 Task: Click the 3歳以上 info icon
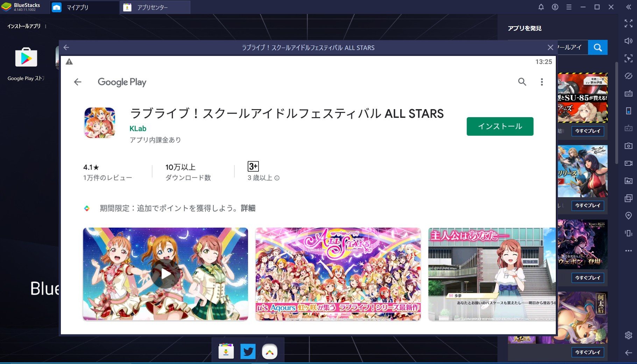click(x=277, y=178)
